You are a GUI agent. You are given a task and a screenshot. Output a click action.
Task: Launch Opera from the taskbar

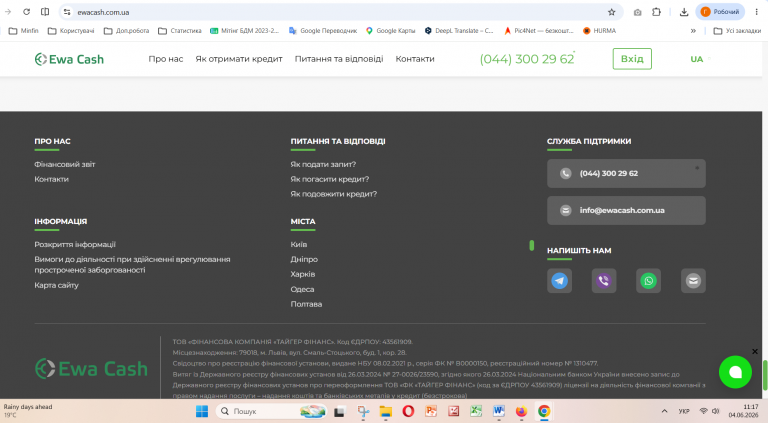point(408,411)
